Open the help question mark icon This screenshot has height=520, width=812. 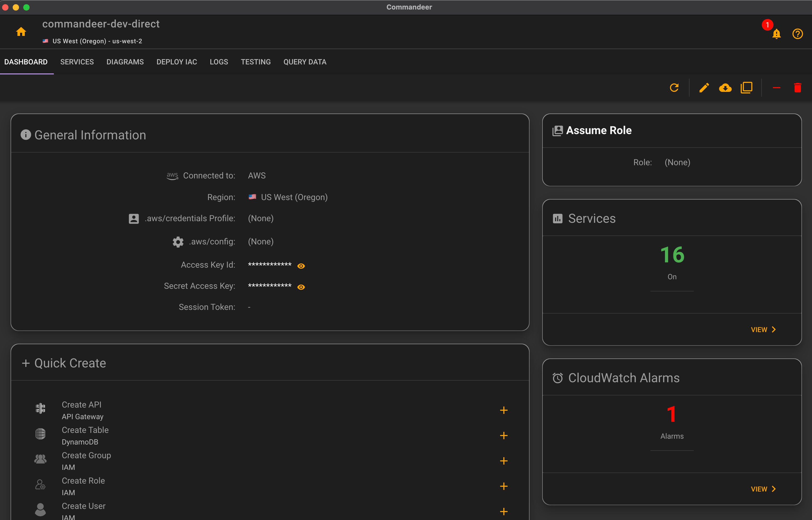(x=797, y=34)
